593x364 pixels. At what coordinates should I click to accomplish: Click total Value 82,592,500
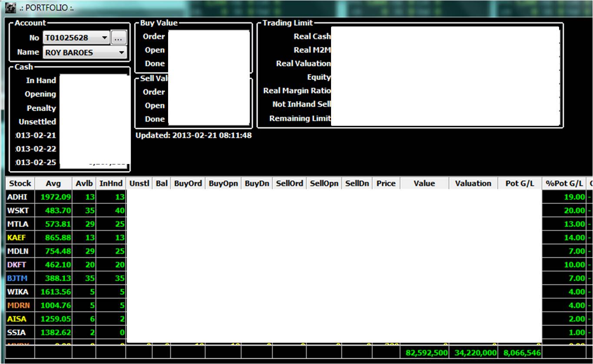424,352
